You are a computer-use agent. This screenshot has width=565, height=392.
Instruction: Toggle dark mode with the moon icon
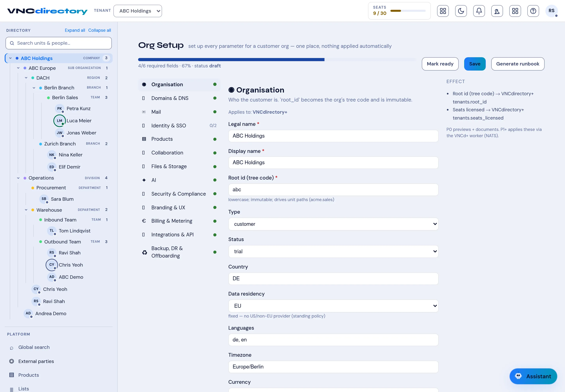coord(461,11)
